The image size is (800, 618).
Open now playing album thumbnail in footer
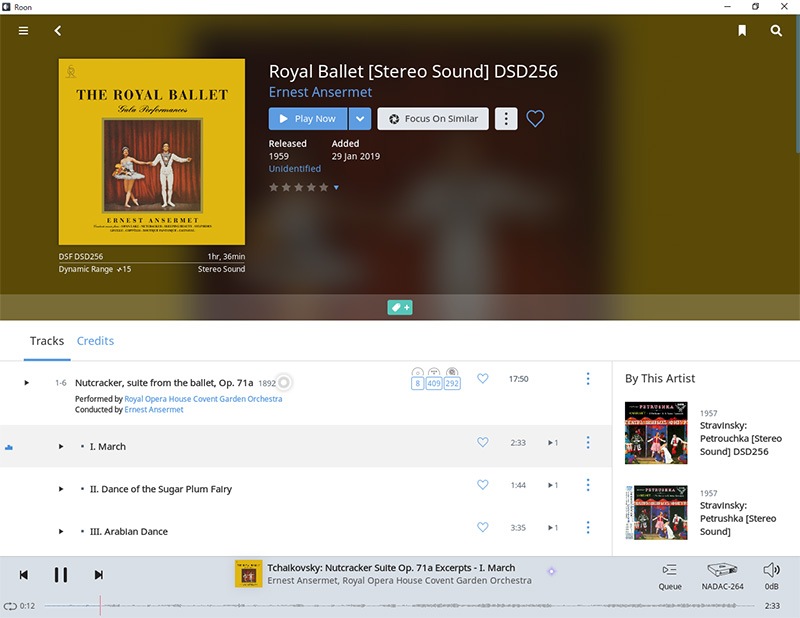pos(248,574)
